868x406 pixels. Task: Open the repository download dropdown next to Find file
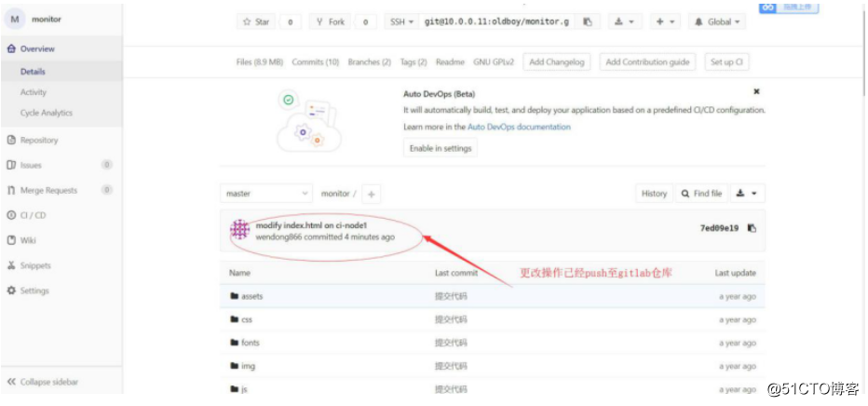(748, 194)
